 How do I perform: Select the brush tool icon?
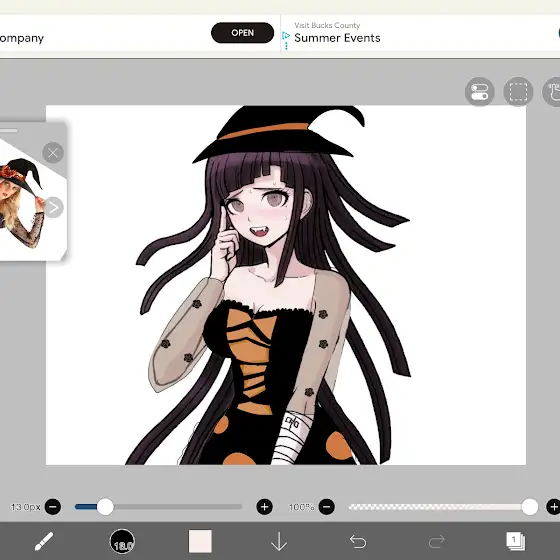pyautogui.click(x=44, y=541)
